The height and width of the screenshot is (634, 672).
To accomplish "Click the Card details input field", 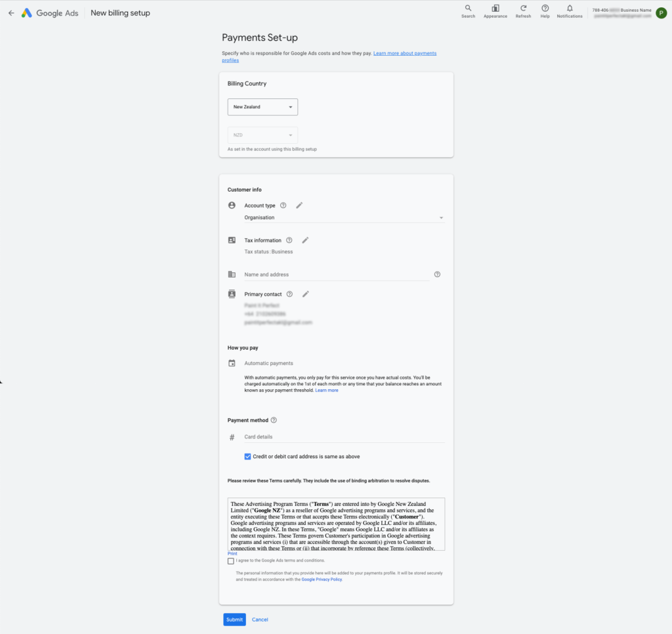I will [x=344, y=436].
